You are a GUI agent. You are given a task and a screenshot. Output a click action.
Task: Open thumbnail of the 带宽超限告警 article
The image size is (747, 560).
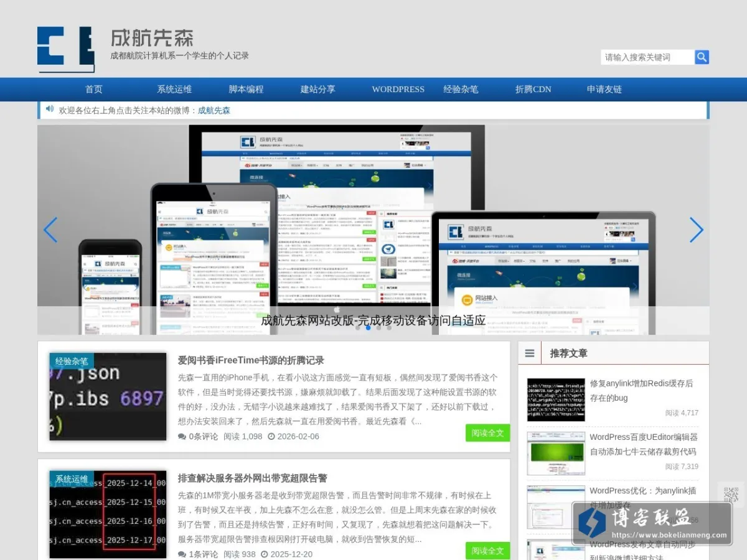point(108,514)
